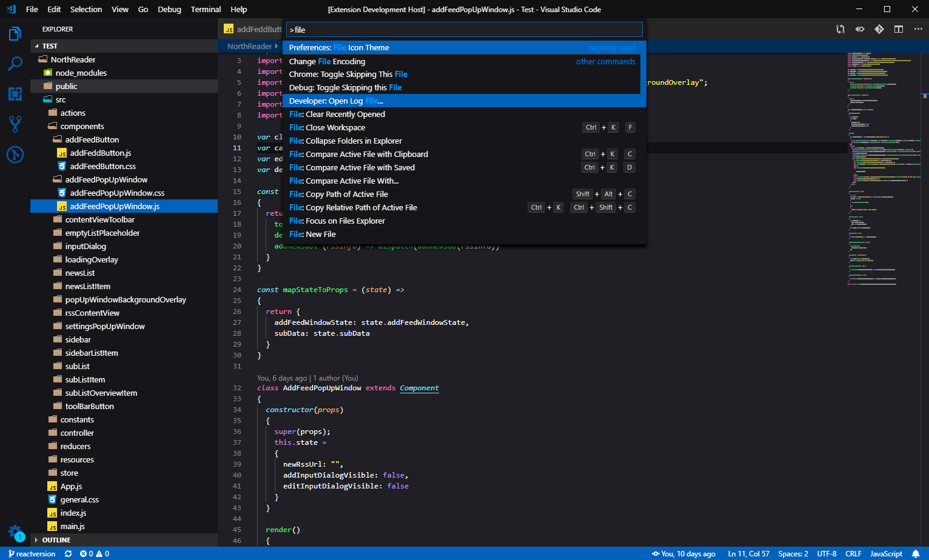Open the Source Control view icon
Image resolution: width=929 pixels, height=560 pixels.
[x=15, y=124]
